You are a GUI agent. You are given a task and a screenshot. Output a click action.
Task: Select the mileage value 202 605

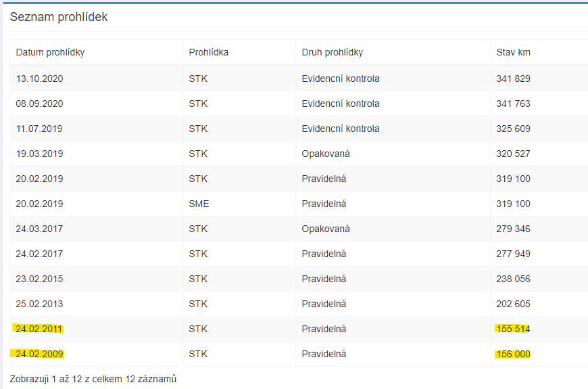point(513,304)
